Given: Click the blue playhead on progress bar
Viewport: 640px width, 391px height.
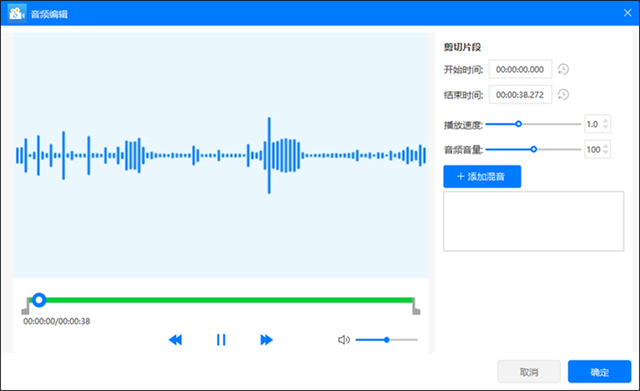Looking at the screenshot, I should click(x=39, y=300).
